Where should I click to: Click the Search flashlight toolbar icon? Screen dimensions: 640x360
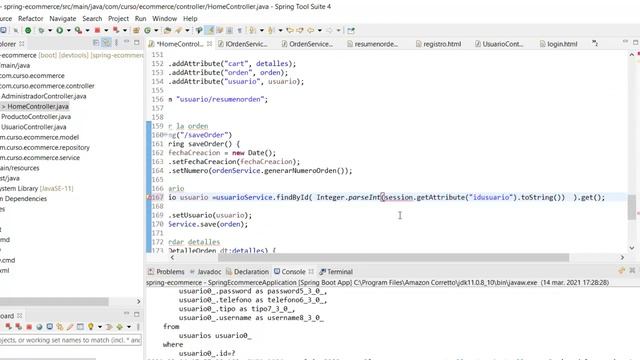[179, 30]
